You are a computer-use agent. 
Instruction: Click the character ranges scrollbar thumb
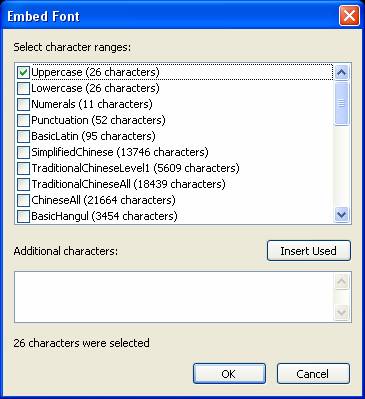pos(342,103)
